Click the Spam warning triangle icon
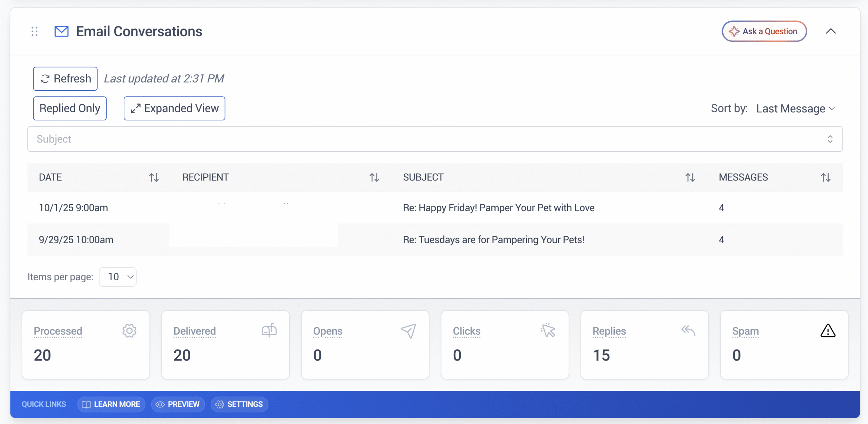Screen dimensions: 868x424 pos(828,330)
